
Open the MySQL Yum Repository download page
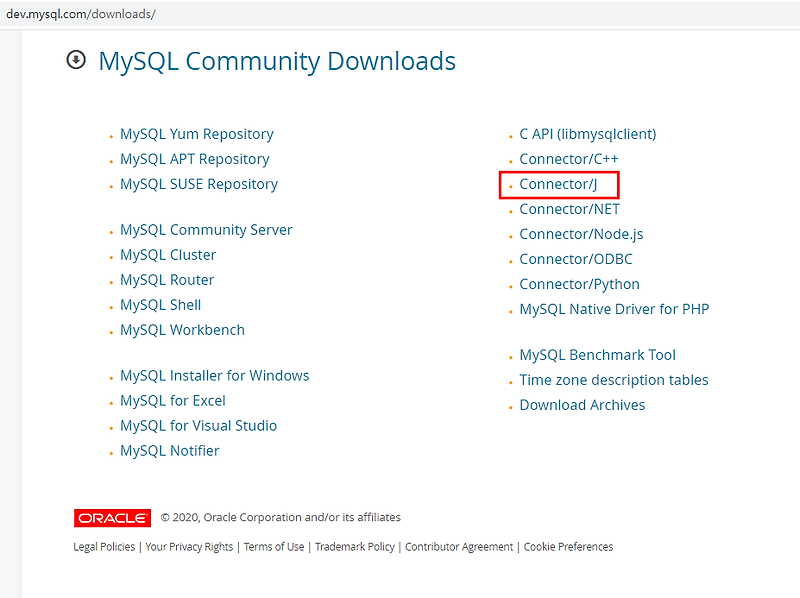coord(196,133)
